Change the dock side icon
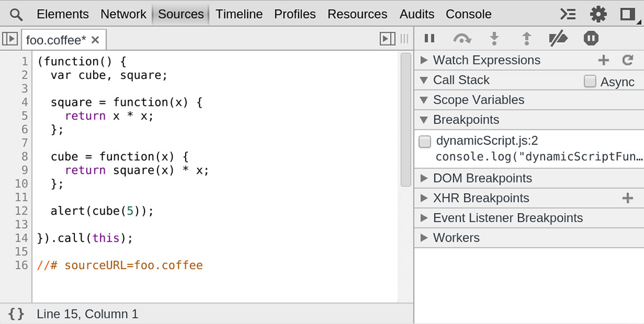Viewport: 644px width, 324px height. tap(628, 14)
